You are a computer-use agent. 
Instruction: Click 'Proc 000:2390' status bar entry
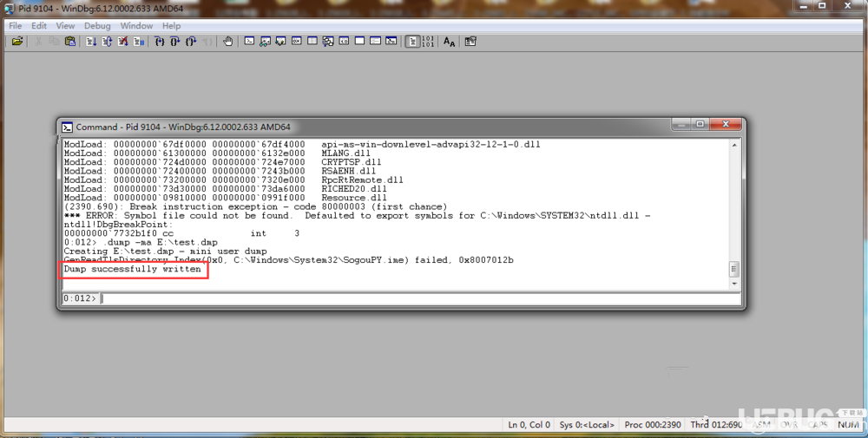pyautogui.click(x=653, y=425)
